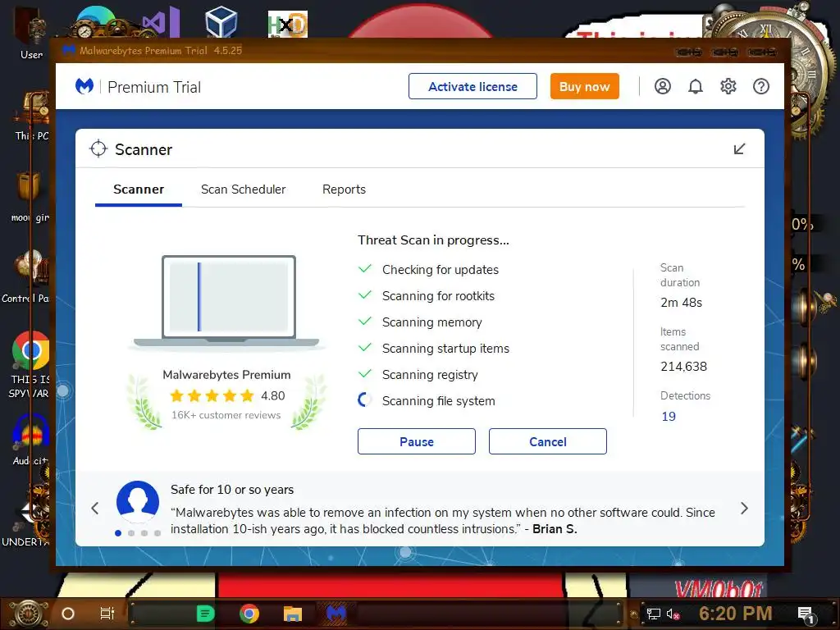The height and width of the screenshot is (630, 840).
Task: Click the Buy now button
Action: tap(584, 86)
